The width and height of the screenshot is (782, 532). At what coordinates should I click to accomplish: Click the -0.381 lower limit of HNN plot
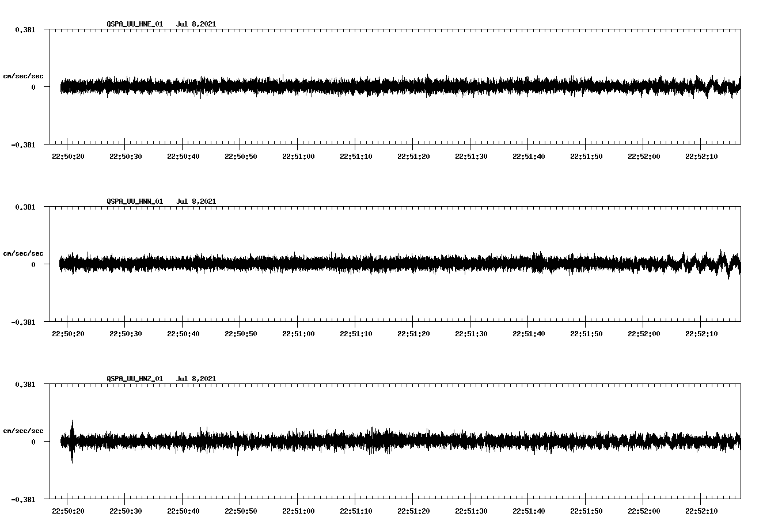(22, 322)
